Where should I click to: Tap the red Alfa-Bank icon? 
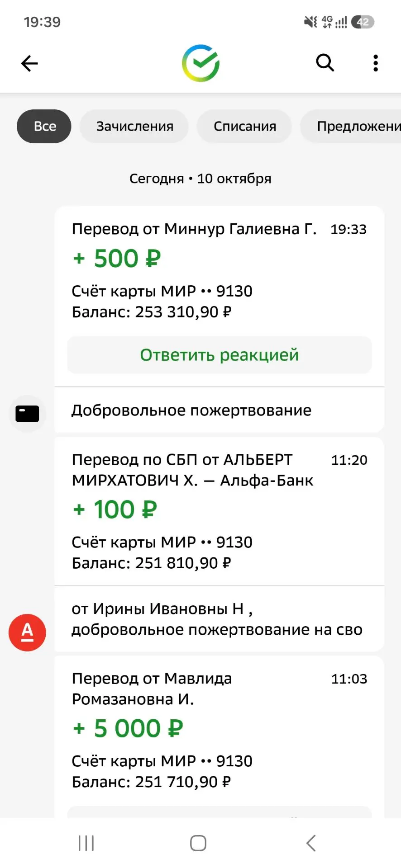coord(27,632)
